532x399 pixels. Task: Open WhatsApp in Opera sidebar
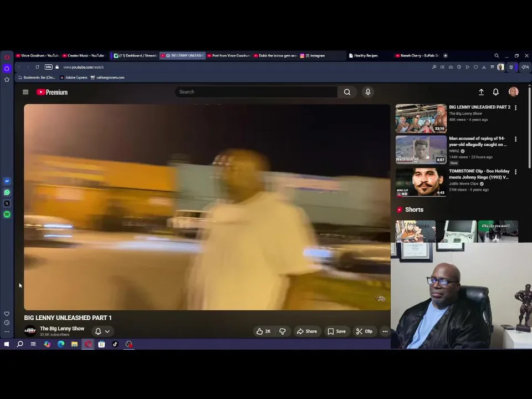tap(7, 192)
